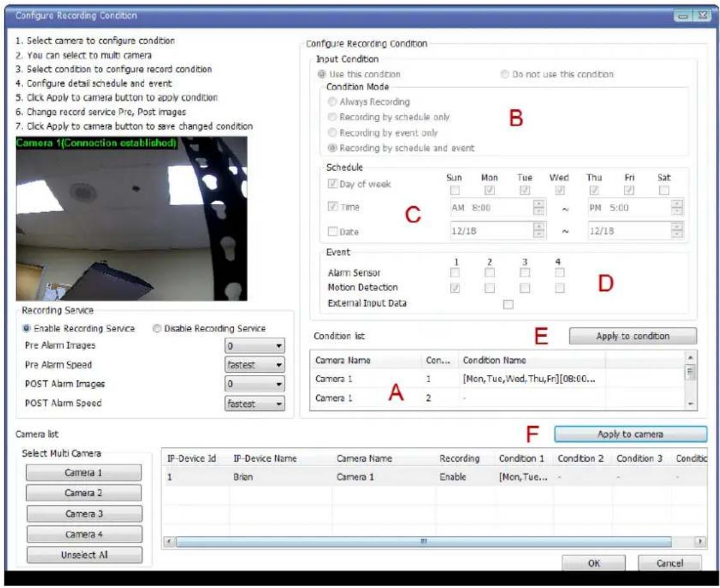The image size is (720, 588).
Task: Enable Alarm Sensor 2 checkbox
Action: 489,273
